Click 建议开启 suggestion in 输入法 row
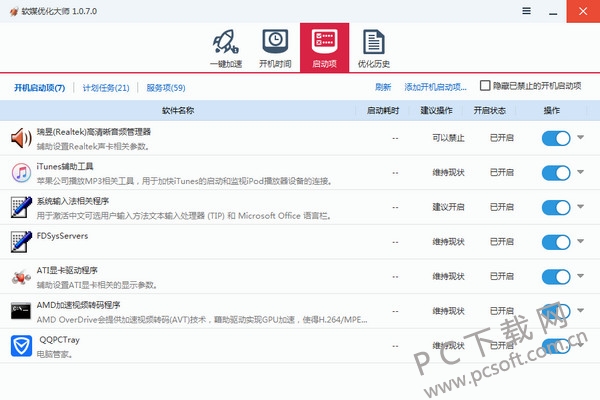600x400 pixels. pyautogui.click(x=448, y=207)
